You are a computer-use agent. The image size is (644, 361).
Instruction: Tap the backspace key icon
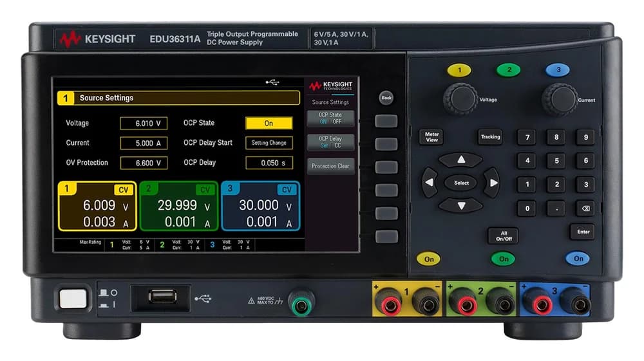click(585, 208)
